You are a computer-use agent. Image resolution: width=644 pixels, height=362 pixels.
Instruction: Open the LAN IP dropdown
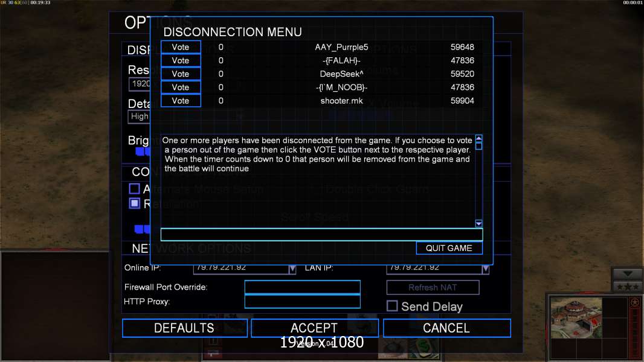(x=485, y=269)
